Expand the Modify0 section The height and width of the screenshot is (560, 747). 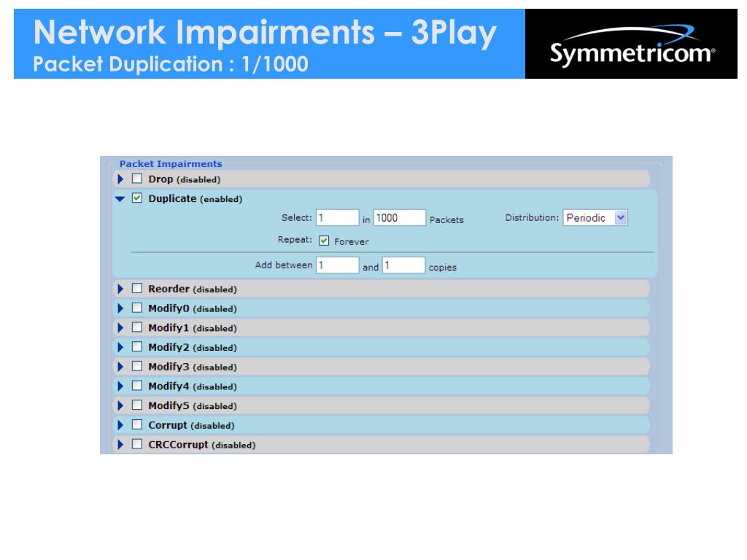120,308
